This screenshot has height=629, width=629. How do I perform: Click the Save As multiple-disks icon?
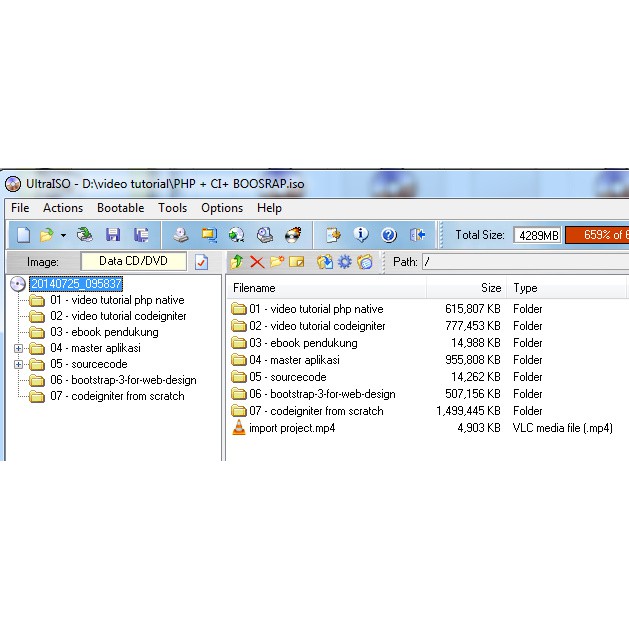(x=141, y=235)
